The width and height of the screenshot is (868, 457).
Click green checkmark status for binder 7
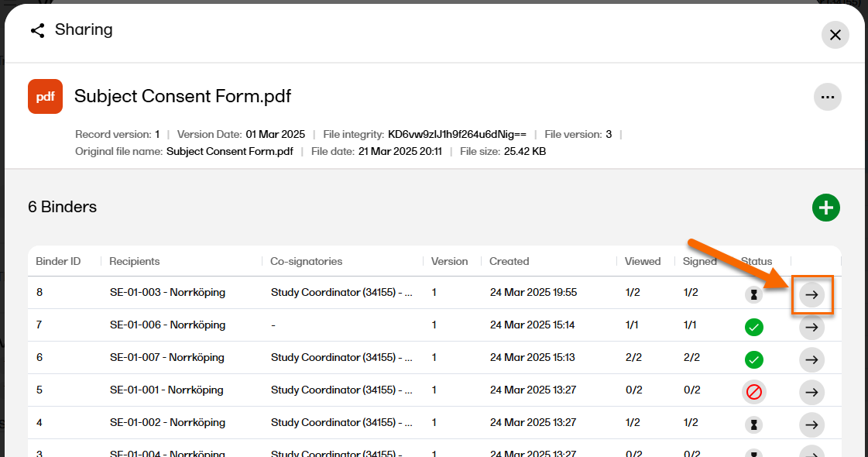(x=753, y=327)
